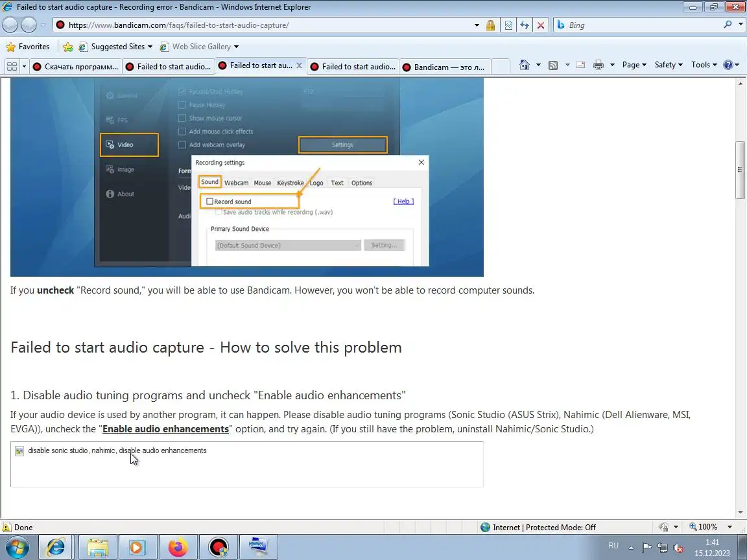Click the status bar warning icon beside Done
The width and height of the screenshot is (747, 560).
[x=6, y=527]
